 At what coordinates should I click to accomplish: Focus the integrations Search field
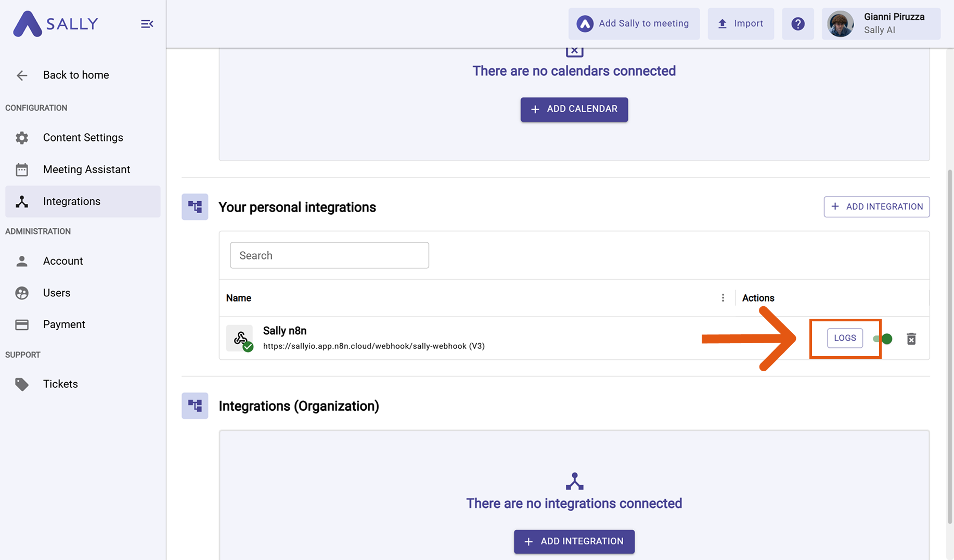pos(330,255)
